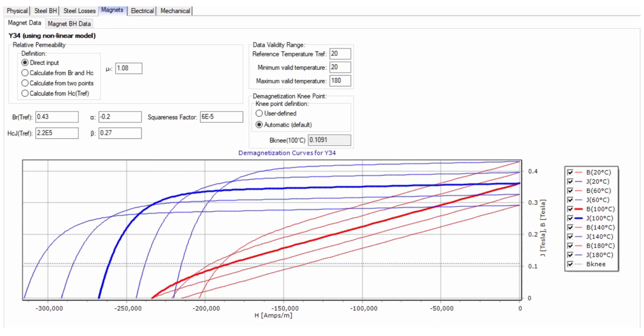This screenshot has height=336, width=644.
Task: Uncheck the B(20°C) curve checkbox
Action: (570, 172)
